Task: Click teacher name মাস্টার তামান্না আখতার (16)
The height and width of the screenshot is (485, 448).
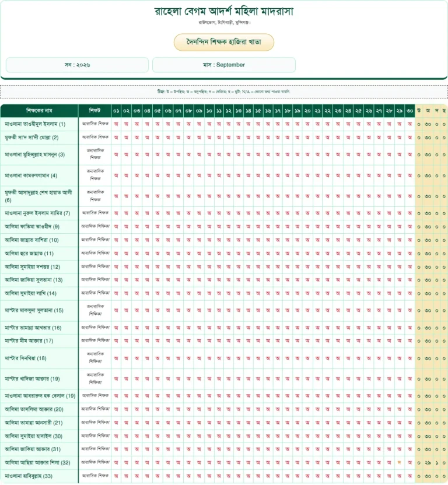Action: click(33, 328)
